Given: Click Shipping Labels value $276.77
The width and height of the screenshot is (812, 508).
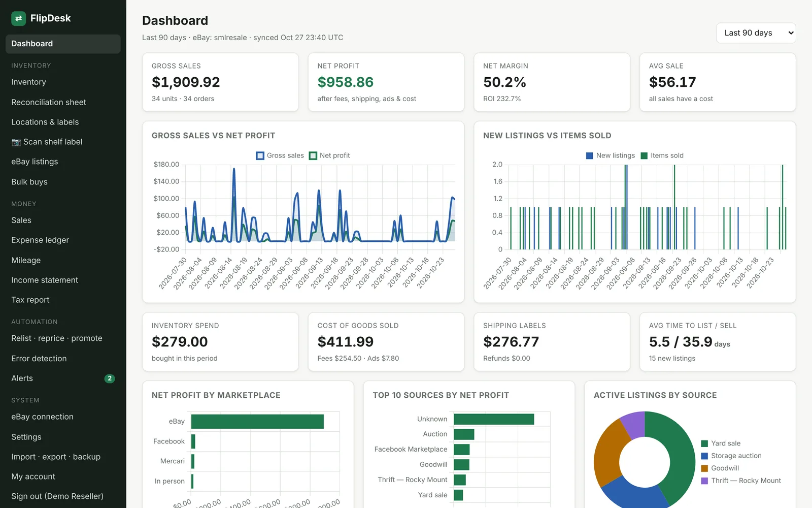Looking at the screenshot, I should (511, 342).
